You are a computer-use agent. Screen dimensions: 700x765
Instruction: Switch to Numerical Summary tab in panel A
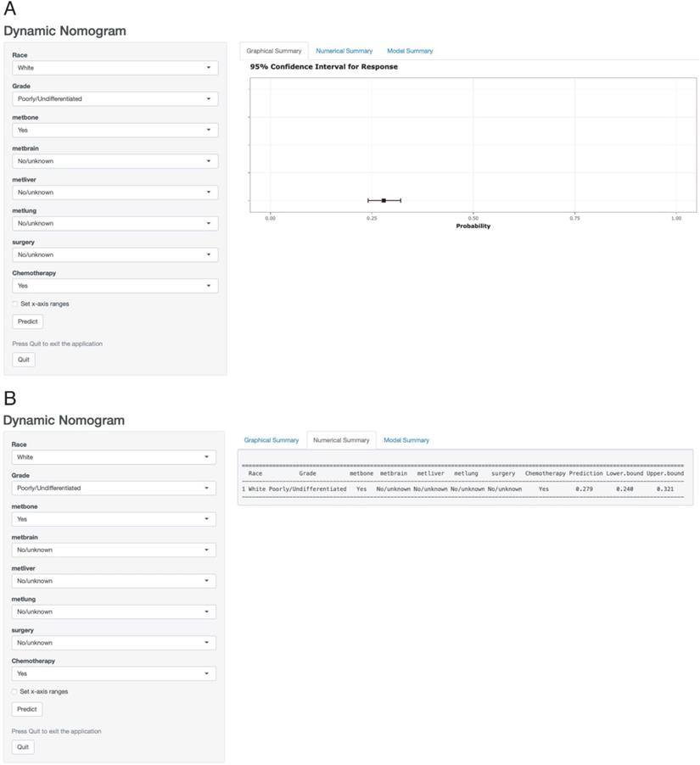click(344, 51)
